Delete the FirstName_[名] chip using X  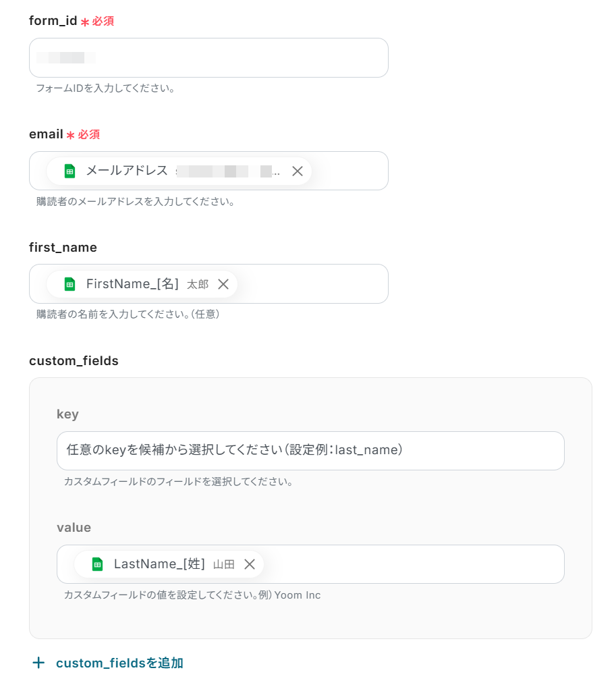click(223, 284)
